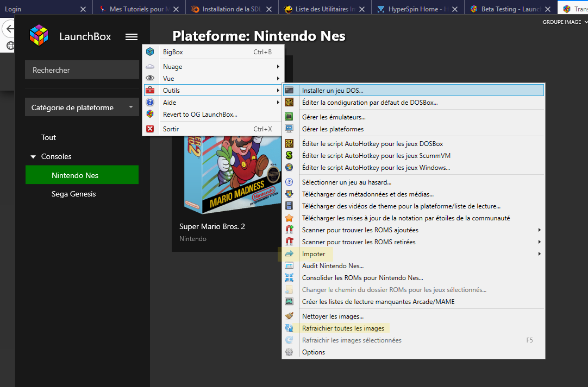Click the magnet icon for removed ROMs scan
588x387 pixels.
pyautogui.click(x=289, y=242)
